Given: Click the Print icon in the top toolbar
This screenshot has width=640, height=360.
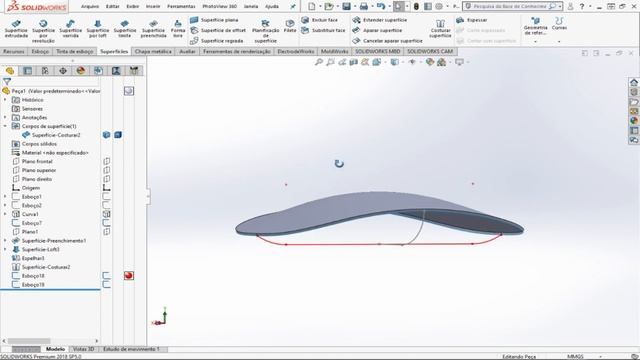Looking at the screenshot, I should pos(364,6).
